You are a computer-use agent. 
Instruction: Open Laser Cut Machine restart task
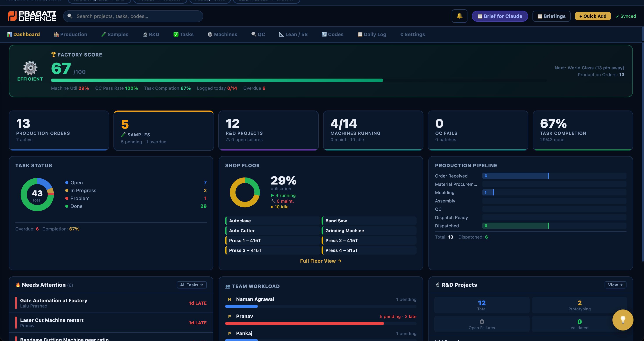click(111, 323)
